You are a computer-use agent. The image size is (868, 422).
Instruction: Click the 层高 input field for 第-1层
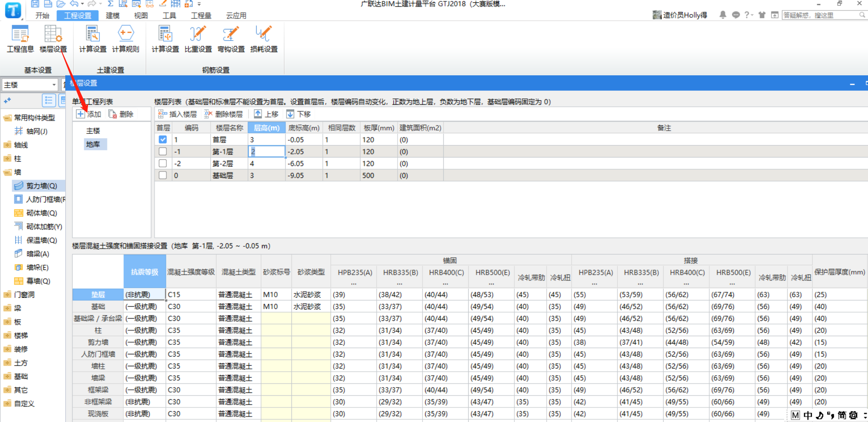[267, 152]
